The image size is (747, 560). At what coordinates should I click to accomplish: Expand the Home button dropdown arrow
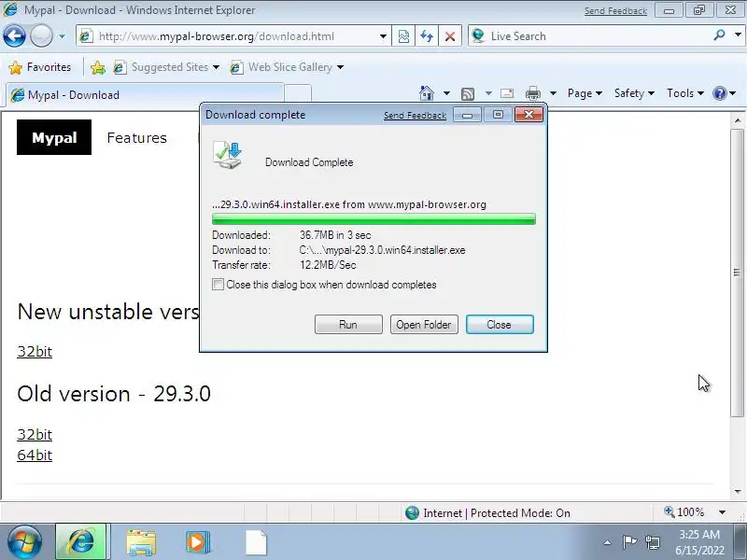[x=446, y=93]
